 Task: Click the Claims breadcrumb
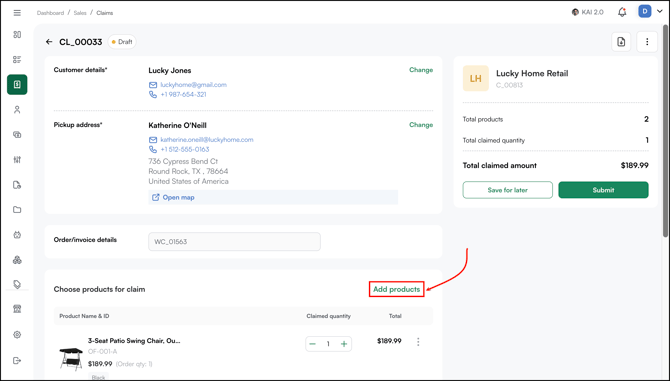coord(105,13)
